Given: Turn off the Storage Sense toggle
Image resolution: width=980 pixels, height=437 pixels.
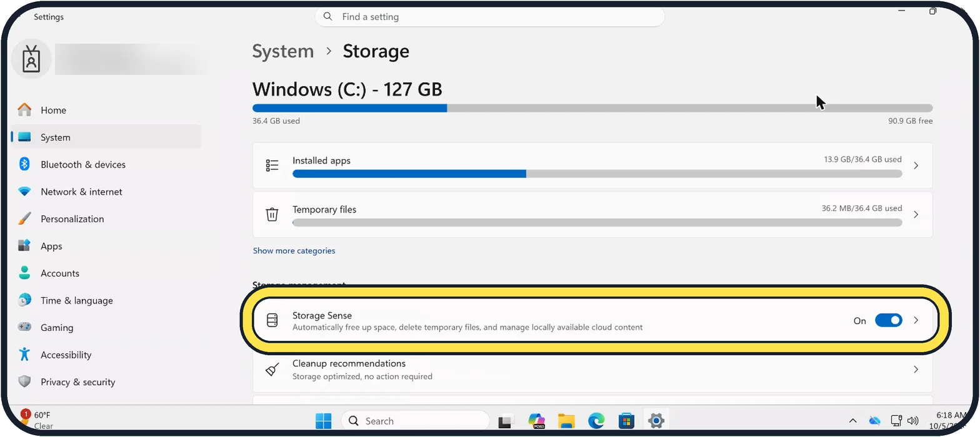Looking at the screenshot, I should pyautogui.click(x=888, y=320).
